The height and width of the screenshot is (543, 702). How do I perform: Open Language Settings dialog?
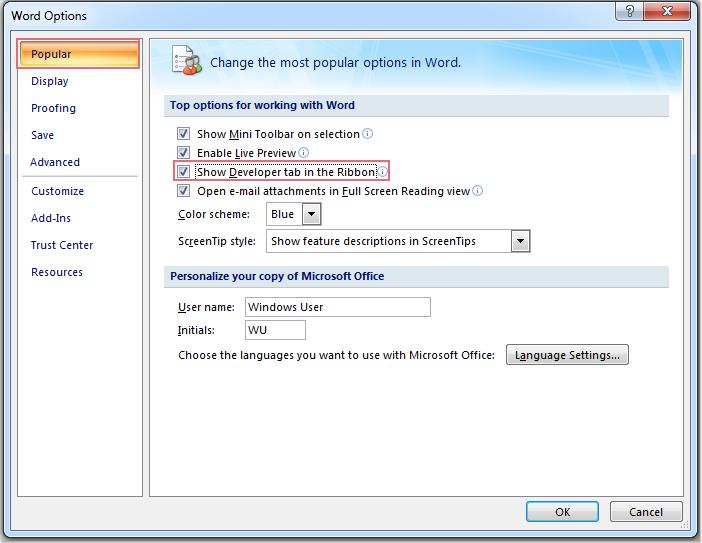(567, 355)
